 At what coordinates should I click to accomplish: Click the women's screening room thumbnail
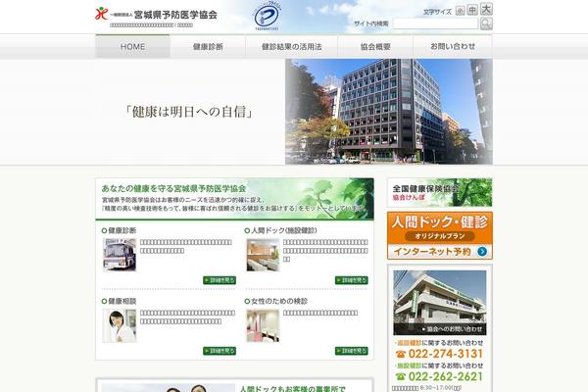point(263,325)
